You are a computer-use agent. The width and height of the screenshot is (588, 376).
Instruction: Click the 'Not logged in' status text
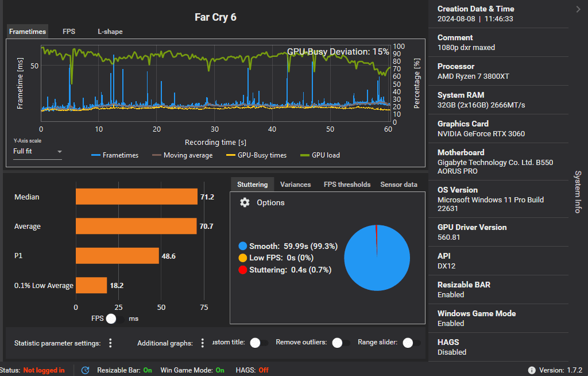44,370
